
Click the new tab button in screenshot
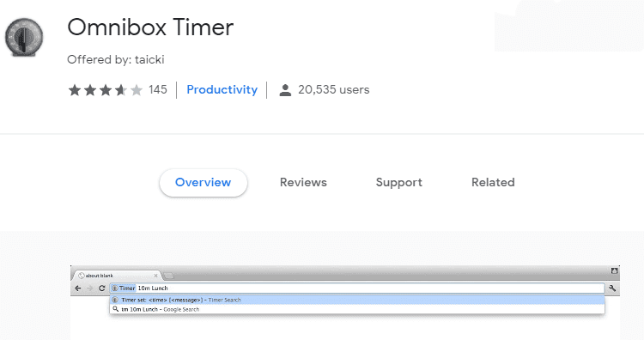tap(168, 276)
